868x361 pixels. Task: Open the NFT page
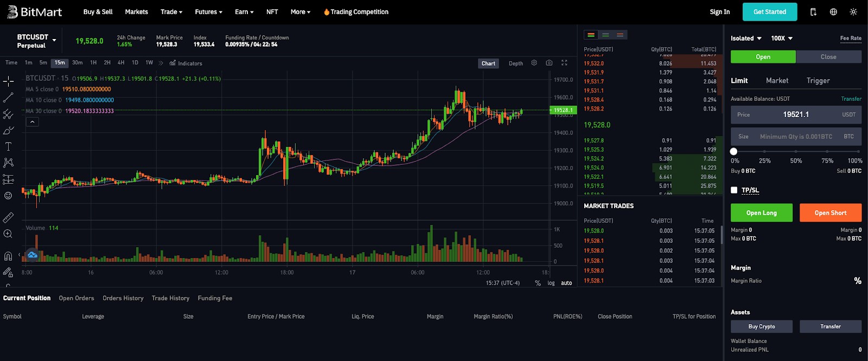click(272, 12)
